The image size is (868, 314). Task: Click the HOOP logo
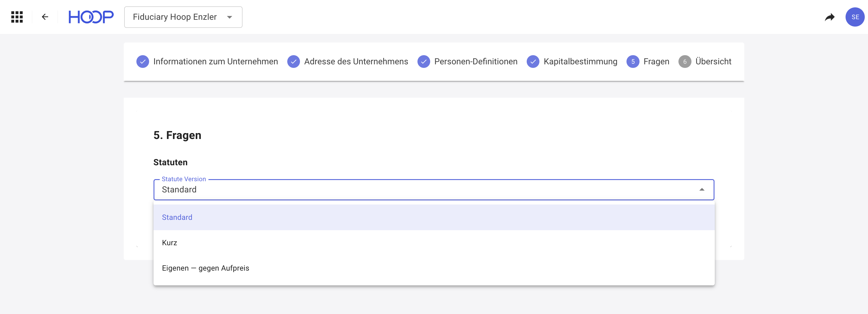click(x=91, y=17)
